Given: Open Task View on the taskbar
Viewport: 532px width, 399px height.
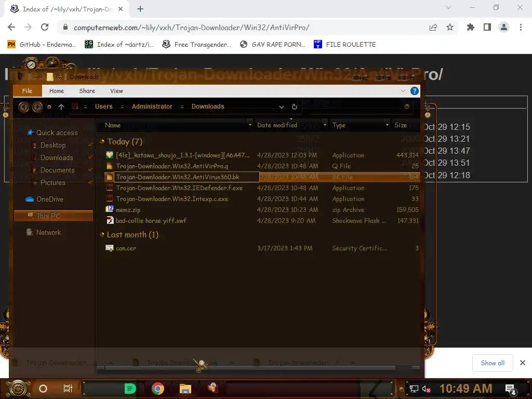Looking at the screenshot, I should coord(68,389).
